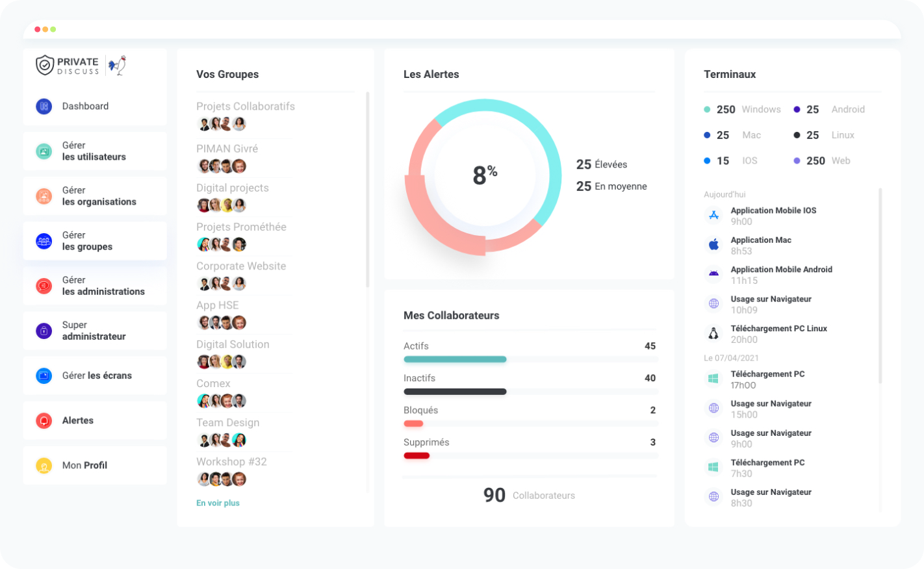Viewport: 924px width, 569px height.
Task: Click the Alertes bell icon
Action: pyautogui.click(x=44, y=421)
